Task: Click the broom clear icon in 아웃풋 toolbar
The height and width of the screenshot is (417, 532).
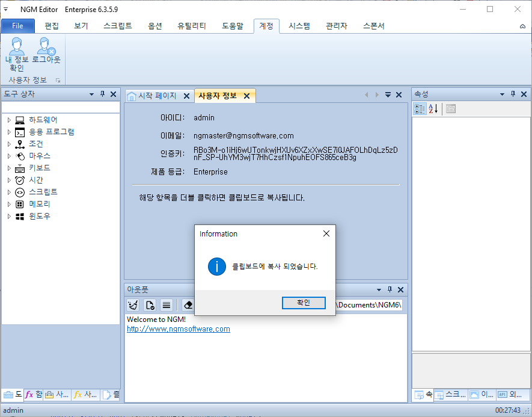Action: click(133, 305)
